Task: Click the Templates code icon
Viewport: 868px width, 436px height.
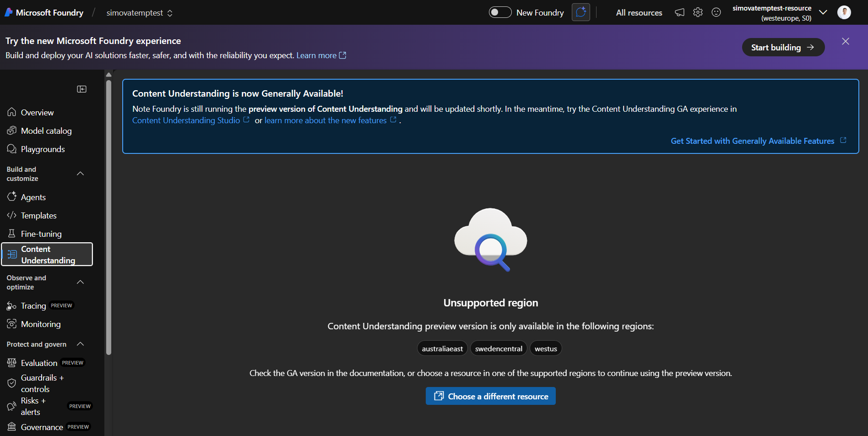Action: [12, 215]
